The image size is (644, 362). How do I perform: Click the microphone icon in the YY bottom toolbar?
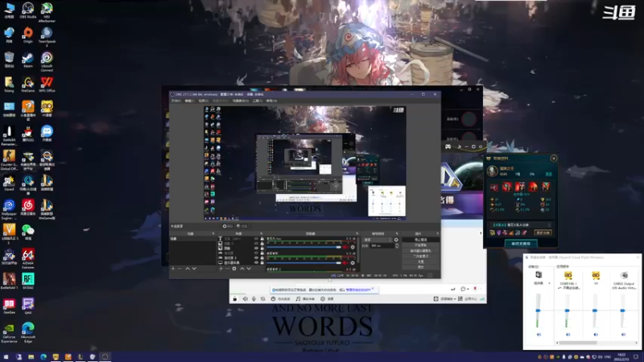[254, 298]
